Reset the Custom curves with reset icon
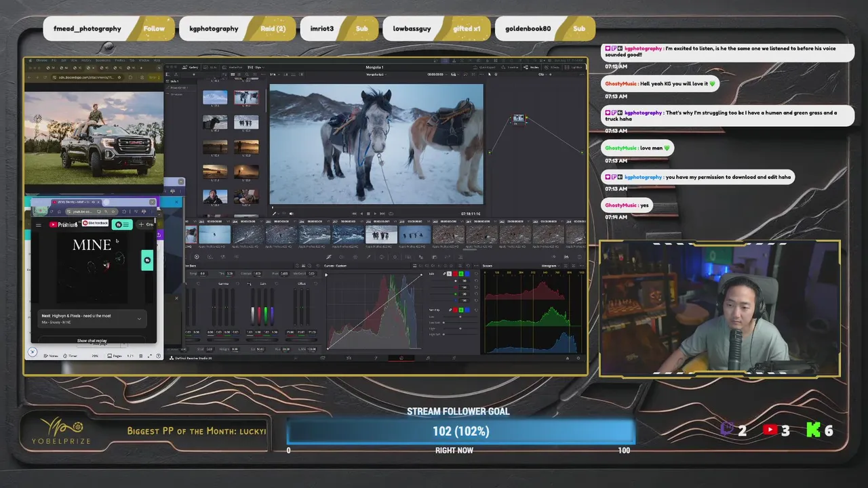 (x=469, y=266)
